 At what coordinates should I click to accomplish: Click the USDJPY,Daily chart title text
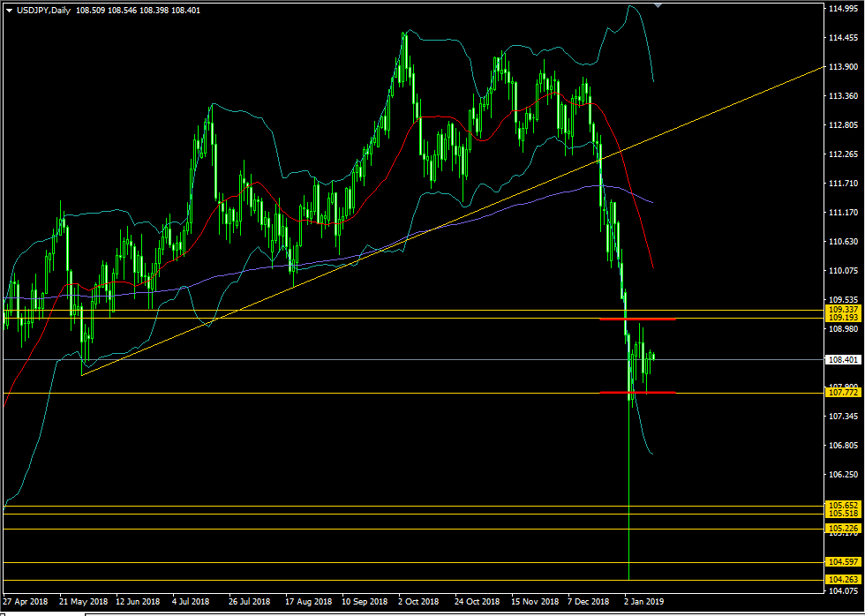click(x=42, y=10)
